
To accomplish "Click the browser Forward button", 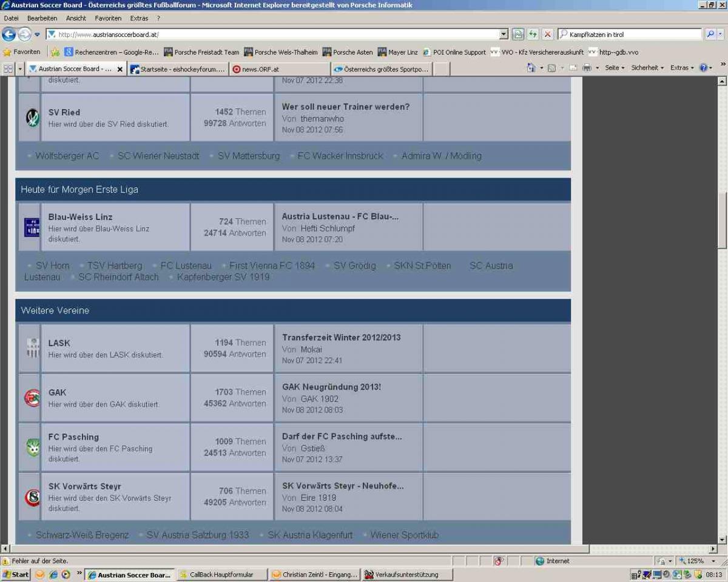I will (24, 35).
